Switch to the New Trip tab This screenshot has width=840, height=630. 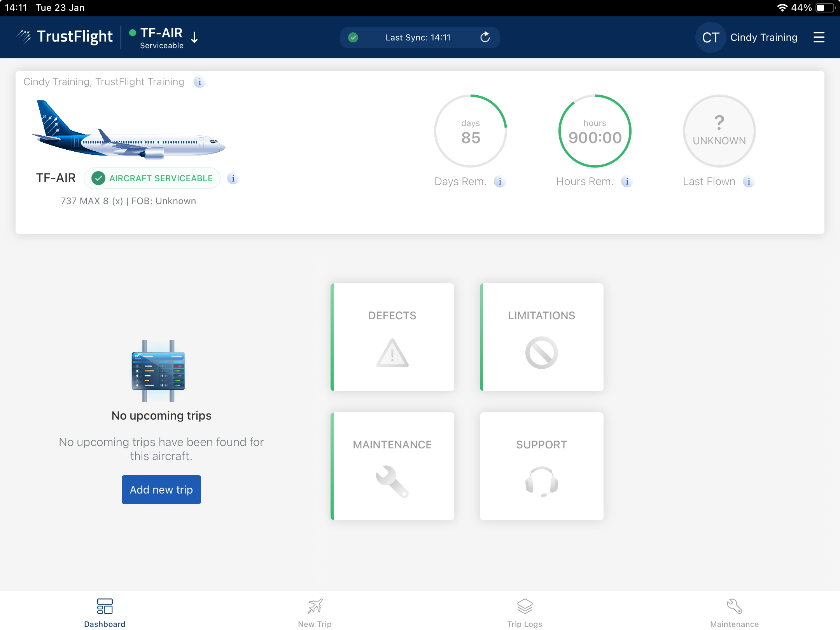(315, 613)
